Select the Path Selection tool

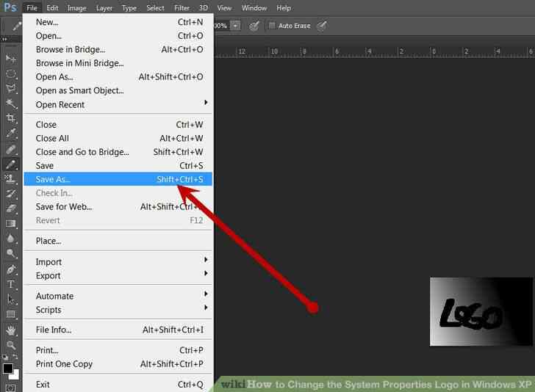pos(11,300)
